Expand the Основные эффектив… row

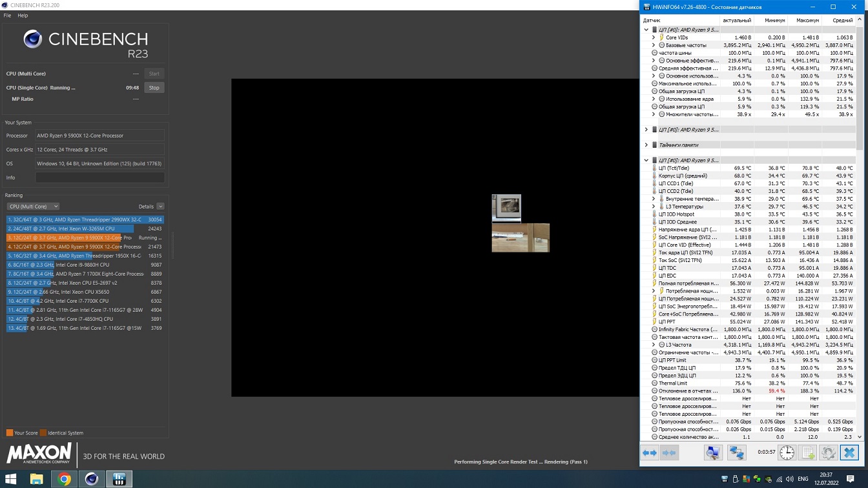653,61
